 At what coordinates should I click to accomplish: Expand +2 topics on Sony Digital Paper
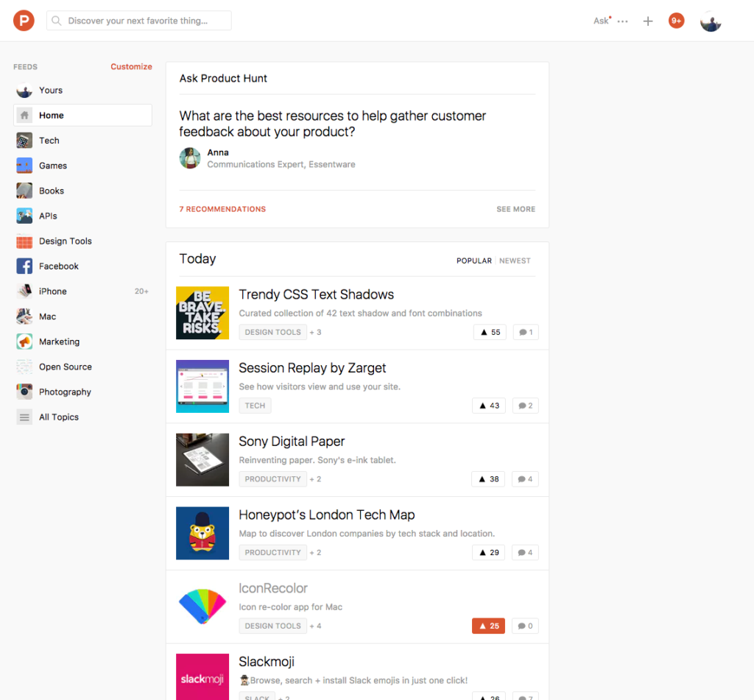point(315,479)
